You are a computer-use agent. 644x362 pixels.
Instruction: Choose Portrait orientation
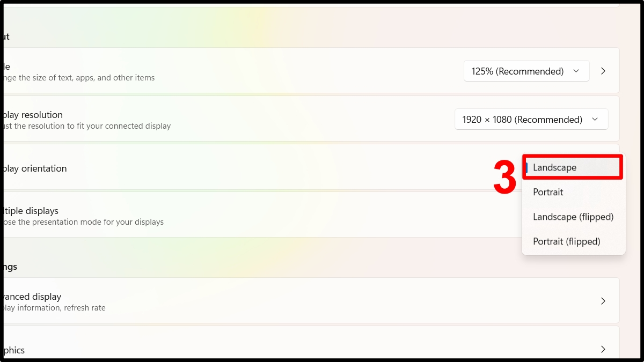(x=548, y=192)
